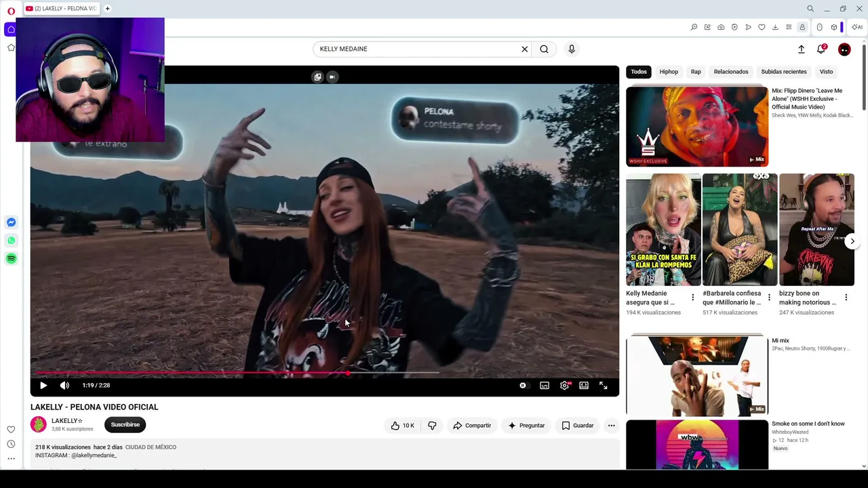Open the Mi mix playlist thumbnail
The image size is (868, 488).
click(x=697, y=375)
